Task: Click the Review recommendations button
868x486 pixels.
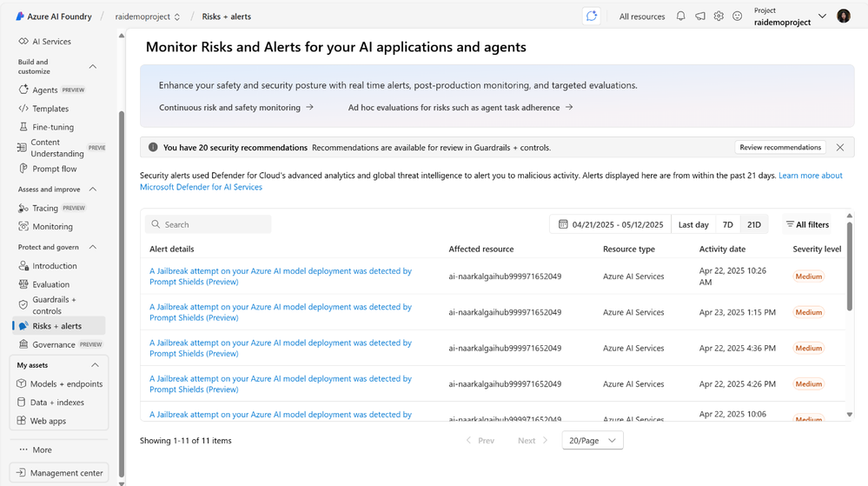Action: point(780,148)
